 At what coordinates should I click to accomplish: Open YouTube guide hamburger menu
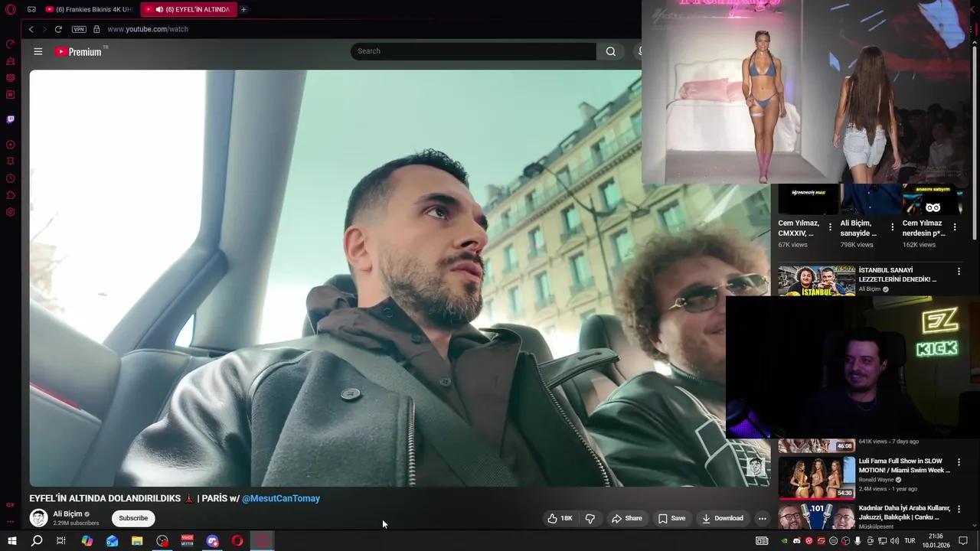coord(38,51)
